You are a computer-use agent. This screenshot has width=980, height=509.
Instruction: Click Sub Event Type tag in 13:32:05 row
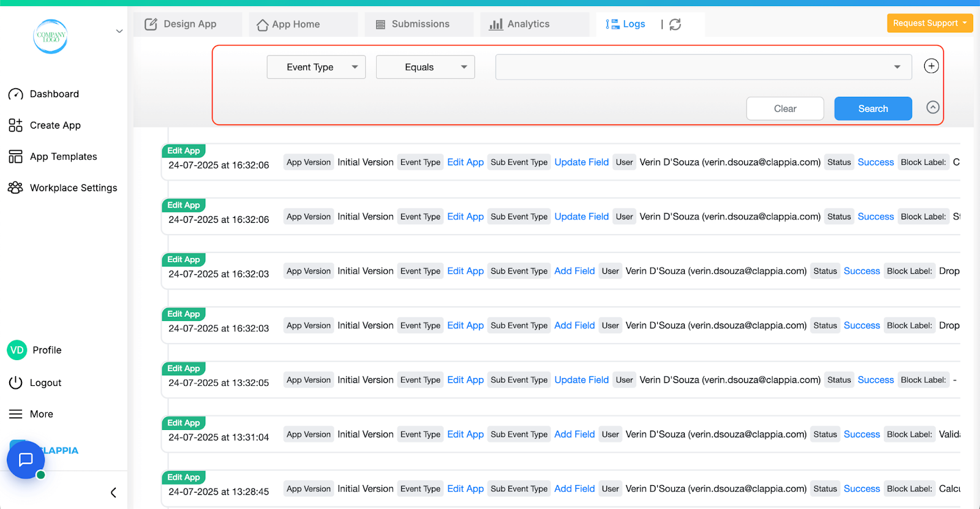(x=519, y=380)
